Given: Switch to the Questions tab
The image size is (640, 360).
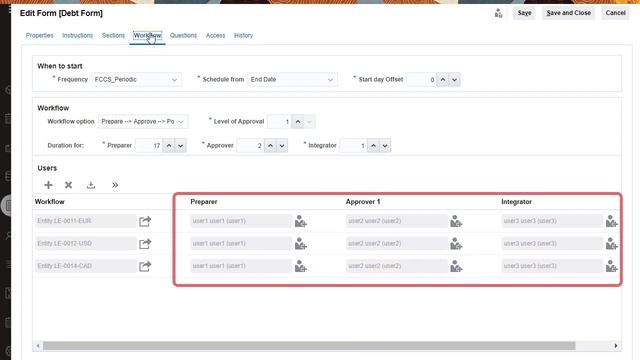Looking at the screenshot, I should [183, 36].
